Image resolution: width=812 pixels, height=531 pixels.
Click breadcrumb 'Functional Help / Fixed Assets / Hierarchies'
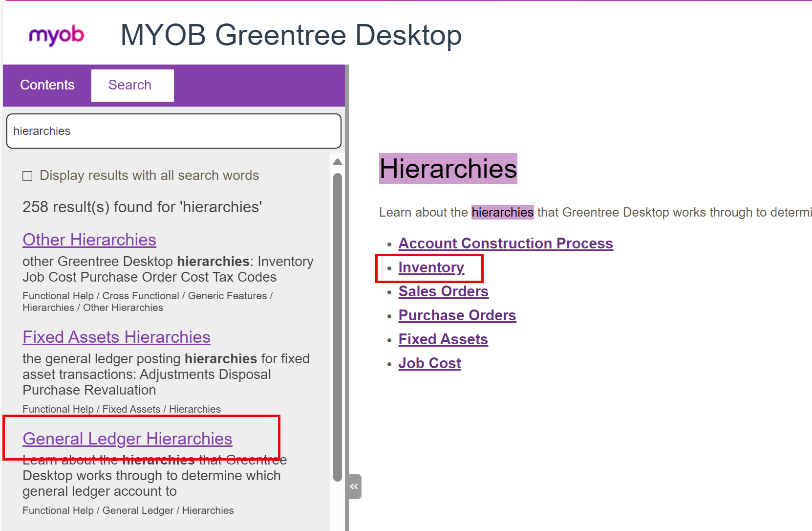tap(122, 409)
